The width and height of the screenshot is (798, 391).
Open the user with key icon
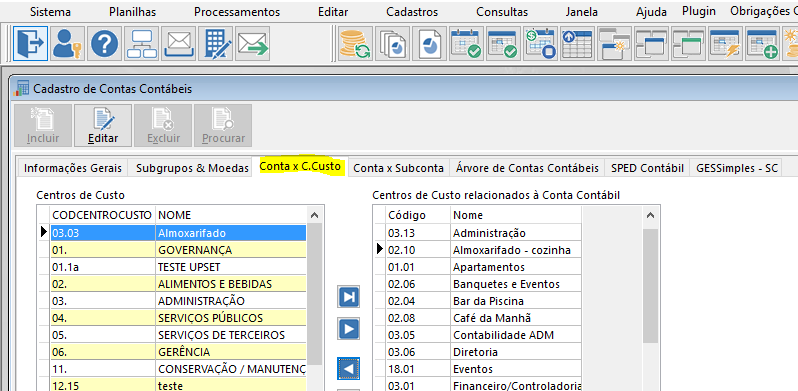(68, 43)
